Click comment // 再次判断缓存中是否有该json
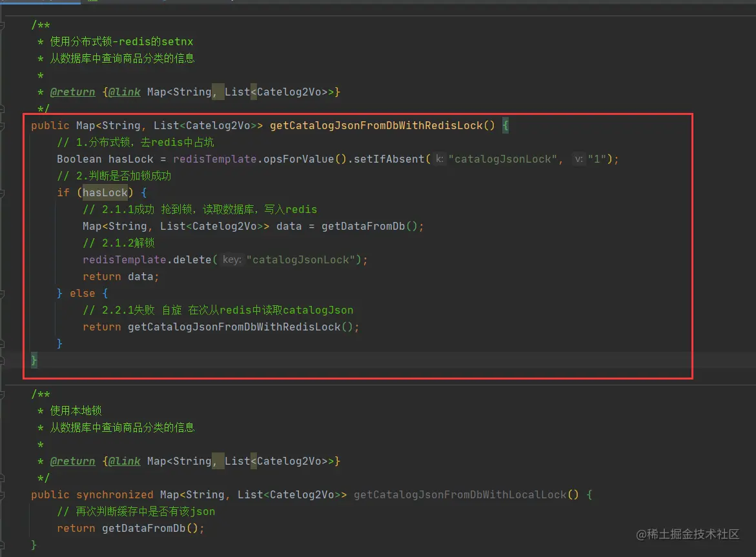Screen dimensions: 756x557 click(x=136, y=512)
